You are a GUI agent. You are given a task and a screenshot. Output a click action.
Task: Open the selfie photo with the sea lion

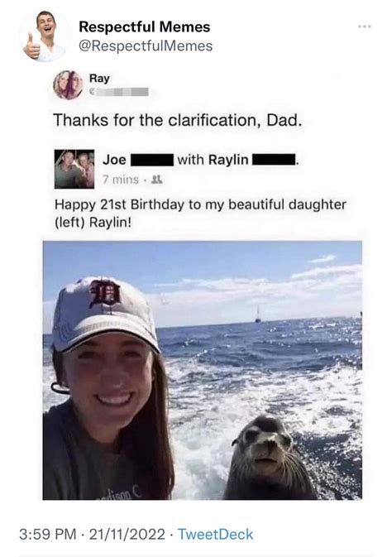coord(203,370)
